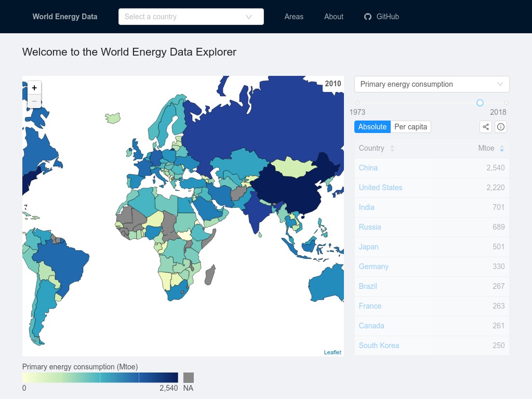Viewport: 532px width, 399px height.
Task: Sort table by Country column arrows
Action: point(392,148)
